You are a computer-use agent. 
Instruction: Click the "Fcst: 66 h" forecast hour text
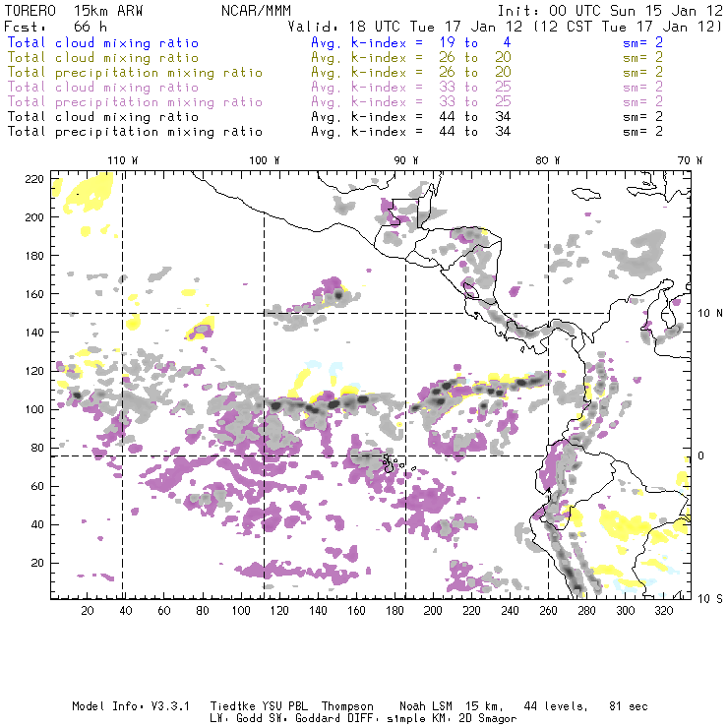point(56,27)
